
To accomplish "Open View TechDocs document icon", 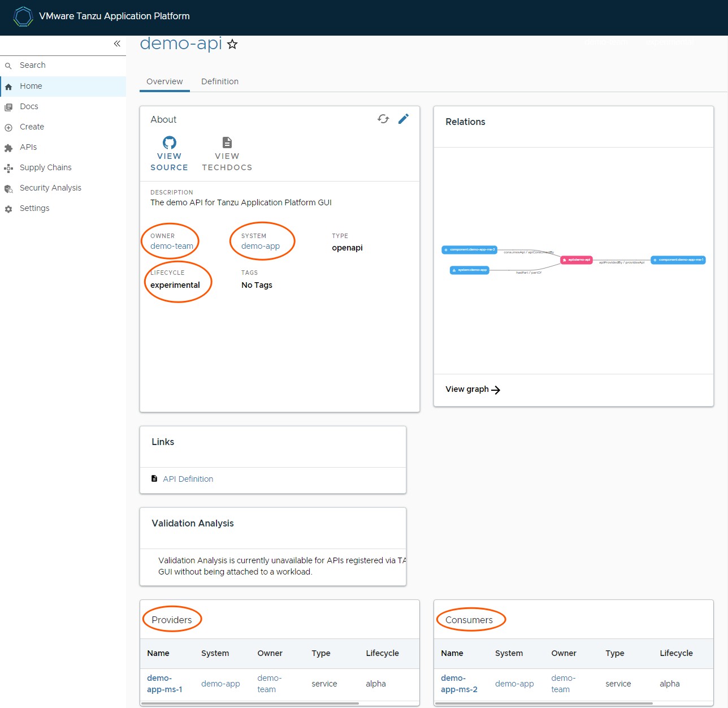I will click(x=227, y=143).
